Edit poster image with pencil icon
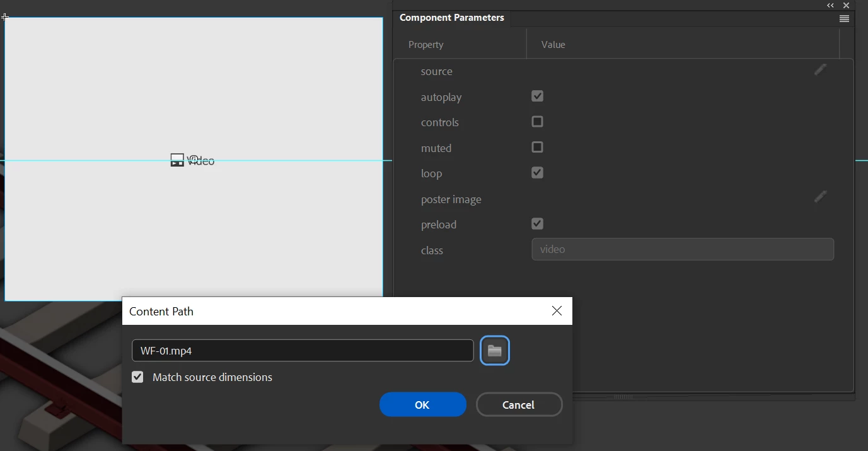Screen dimensions: 868x451 (820, 197)
